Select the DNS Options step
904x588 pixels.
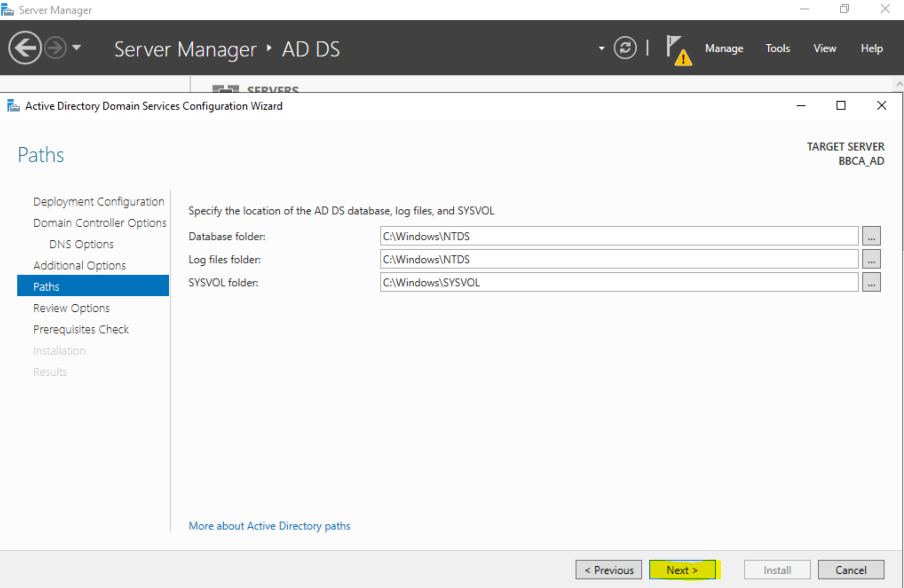coord(81,244)
